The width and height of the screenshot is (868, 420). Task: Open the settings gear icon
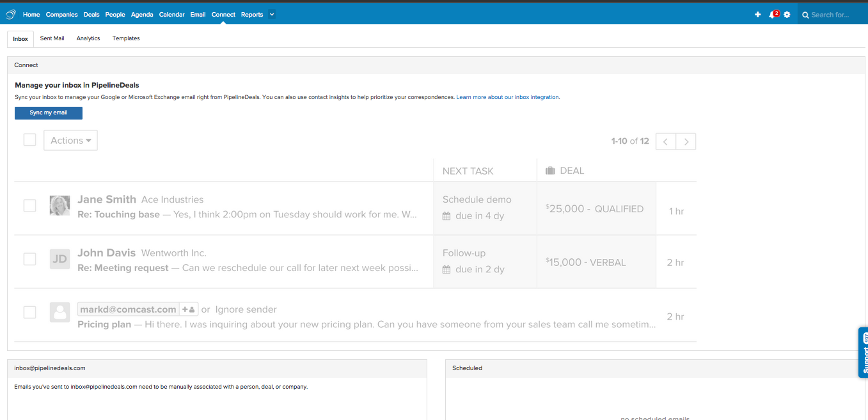click(x=787, y=15)
